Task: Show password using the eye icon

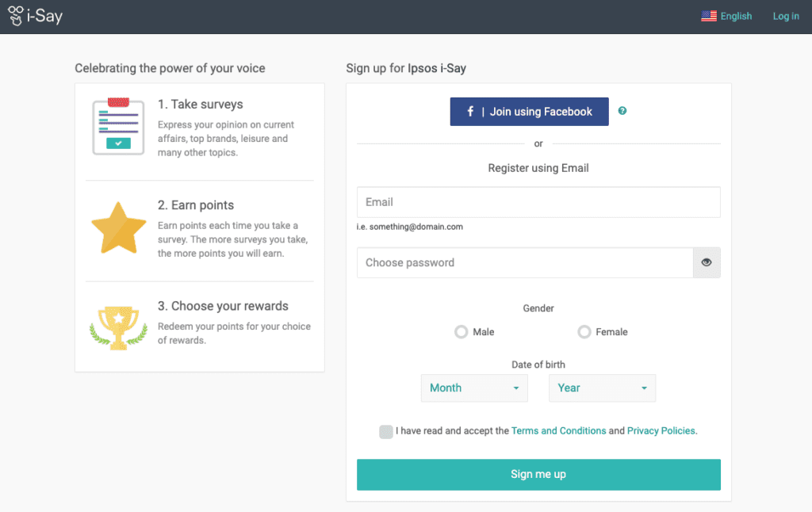Action: pyautogui.click(x=707, y=262)
